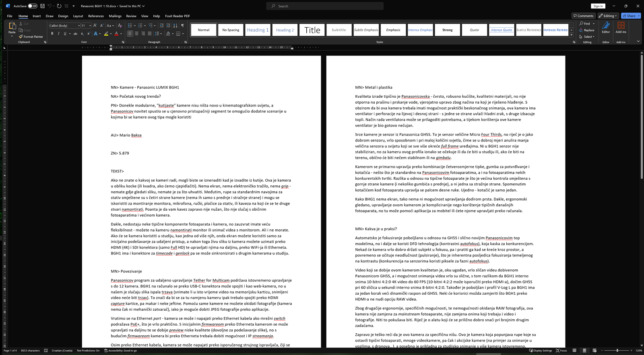Expand bullets list dropdown
The image size is (644, 355).
pyautogui.click(x=134, y=25)
